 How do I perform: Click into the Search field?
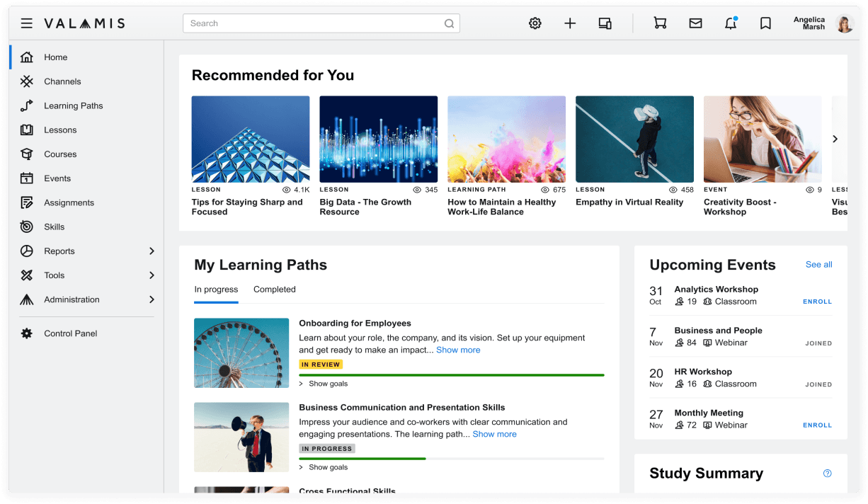(x=321, y=23)
